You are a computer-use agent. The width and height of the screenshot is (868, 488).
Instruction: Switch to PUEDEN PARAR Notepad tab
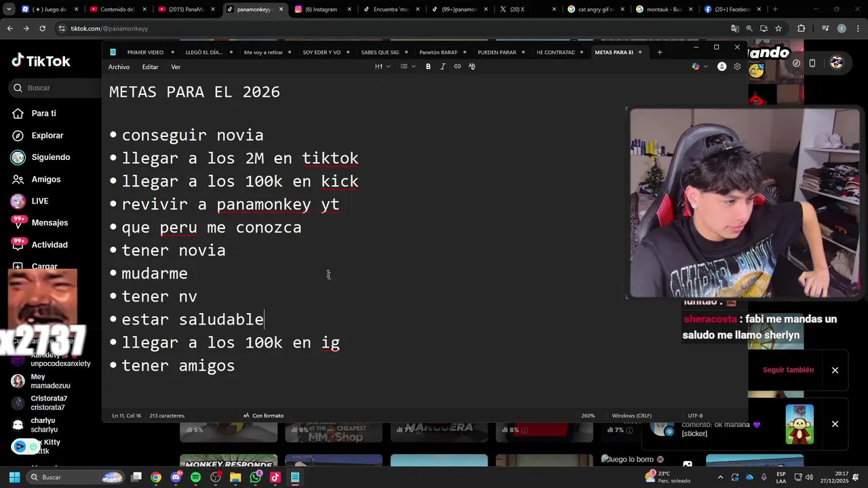pyautogui.click(x=496, y=52)
